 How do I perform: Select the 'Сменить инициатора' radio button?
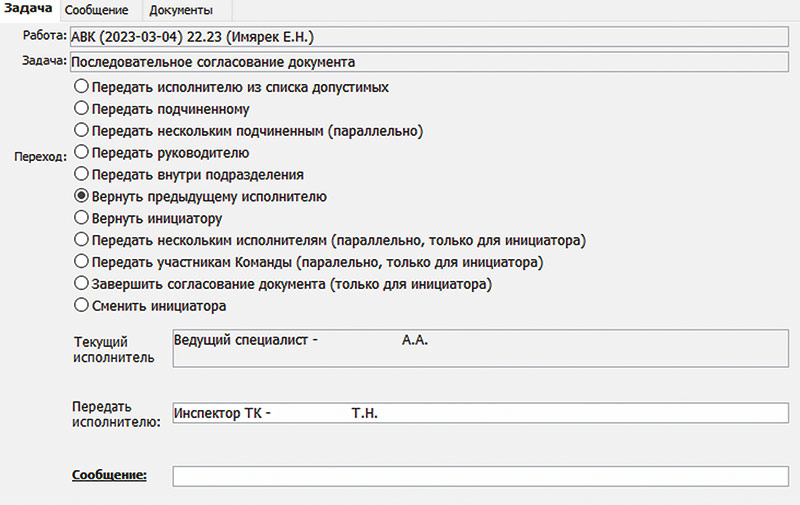pos(82,306)
